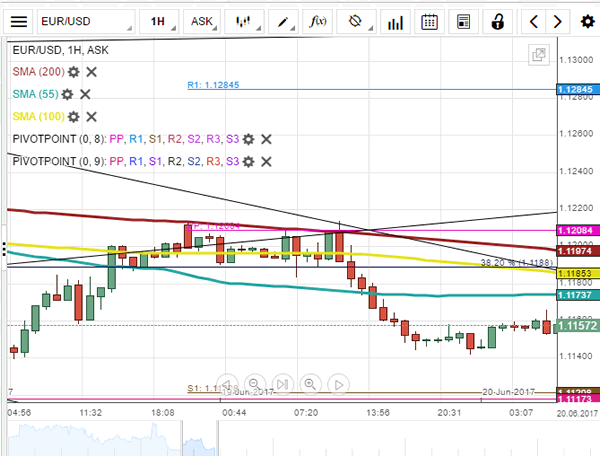The height and width of the screenshot is (457, 600).
Task: Click the vertical dots panel handle
Action: point(4,249)
